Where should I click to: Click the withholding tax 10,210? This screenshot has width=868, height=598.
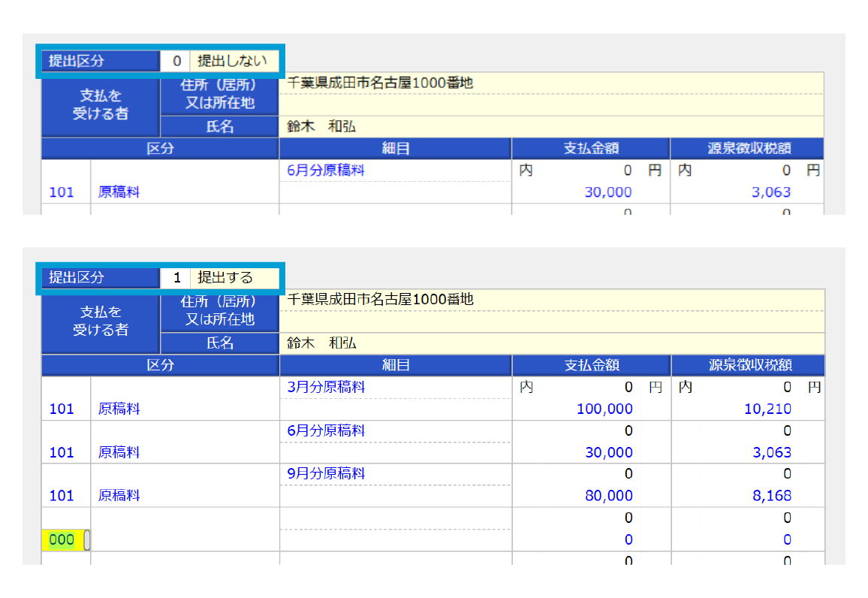pos(767,409)
